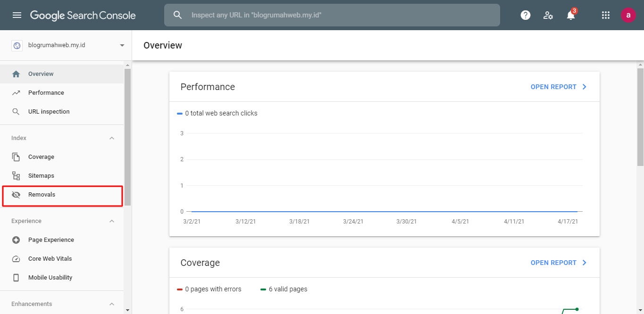The image size is (644, 314).
Task: Open the hamburger navigation menu
Action: (x=17, y=15)
